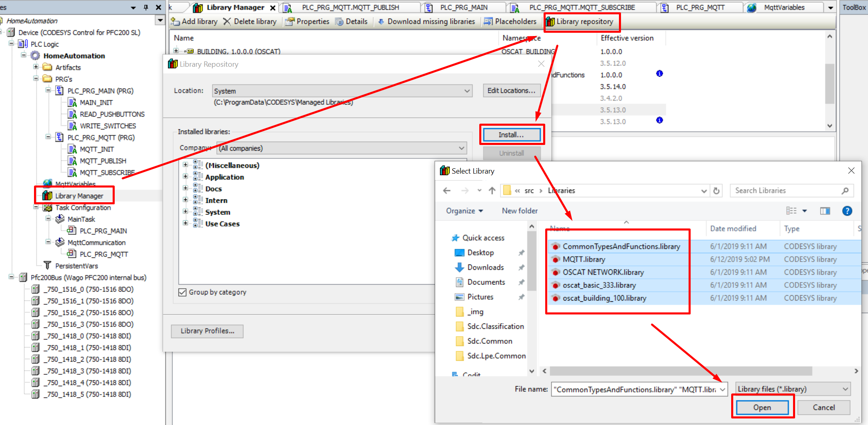868x425 pixels.
Task: Switch to PLC_PRG_MQTT tab
Action: pos(700,7)
